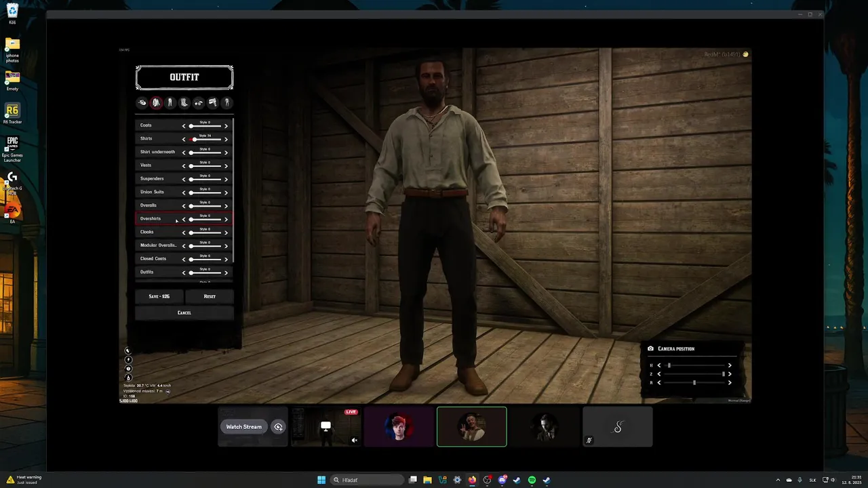The height and width of the screenshot is (488, 868).
Task: Click next style arrow for Cloaks
Action: point(226,232)
